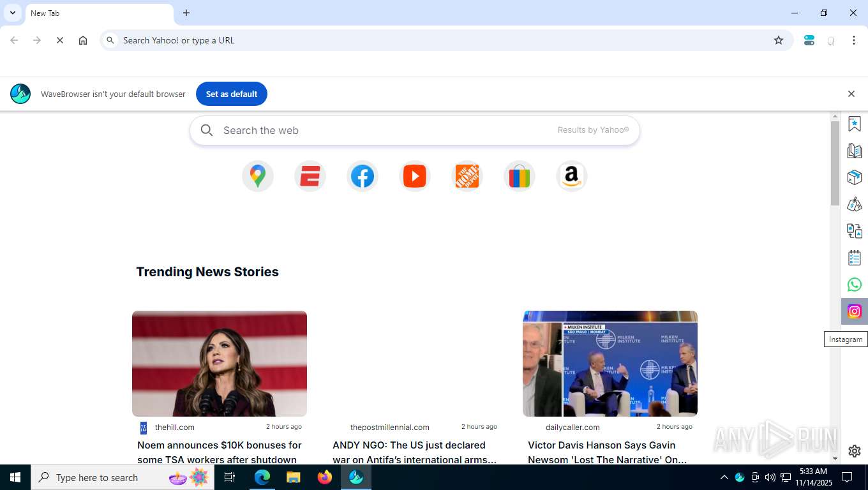Open the price tags sidebar icon
868x490 pixels.
(855, 204)
